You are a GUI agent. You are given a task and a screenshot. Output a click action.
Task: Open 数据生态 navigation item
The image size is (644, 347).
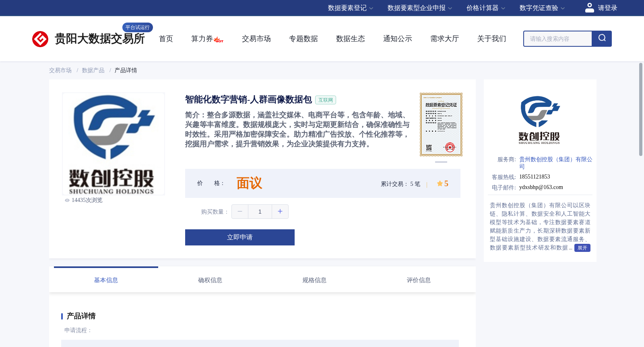coord(351,39)
